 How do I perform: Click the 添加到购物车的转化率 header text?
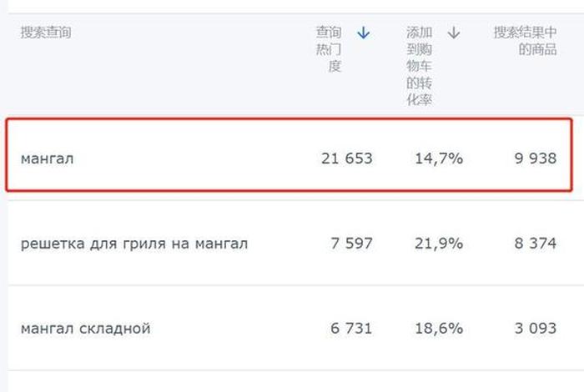420,66
